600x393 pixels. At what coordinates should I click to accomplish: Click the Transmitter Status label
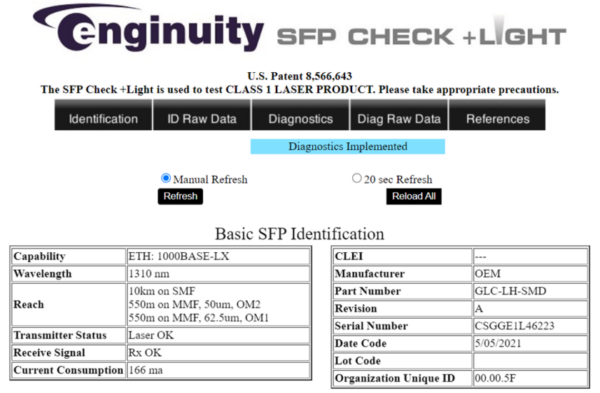tap(60, 335)
